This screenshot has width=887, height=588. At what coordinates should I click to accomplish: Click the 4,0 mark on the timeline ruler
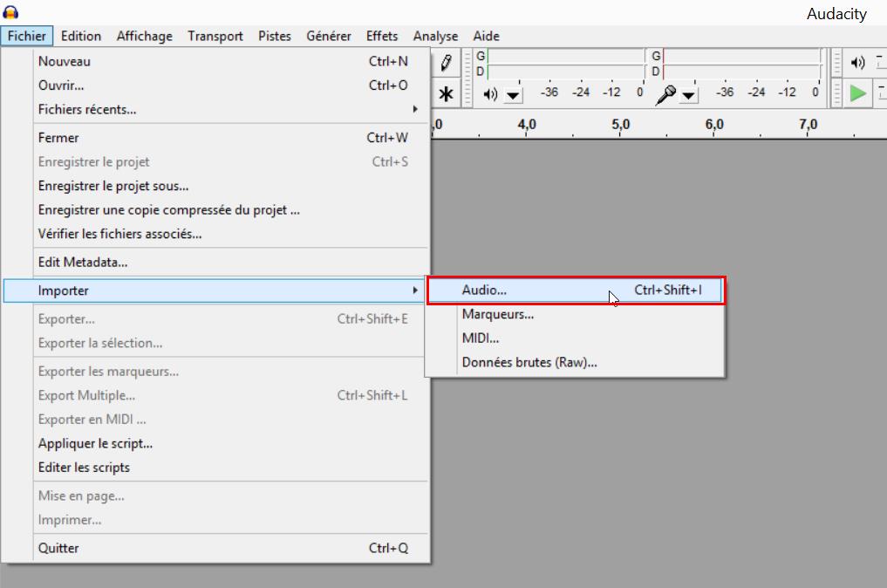[527, 125]
